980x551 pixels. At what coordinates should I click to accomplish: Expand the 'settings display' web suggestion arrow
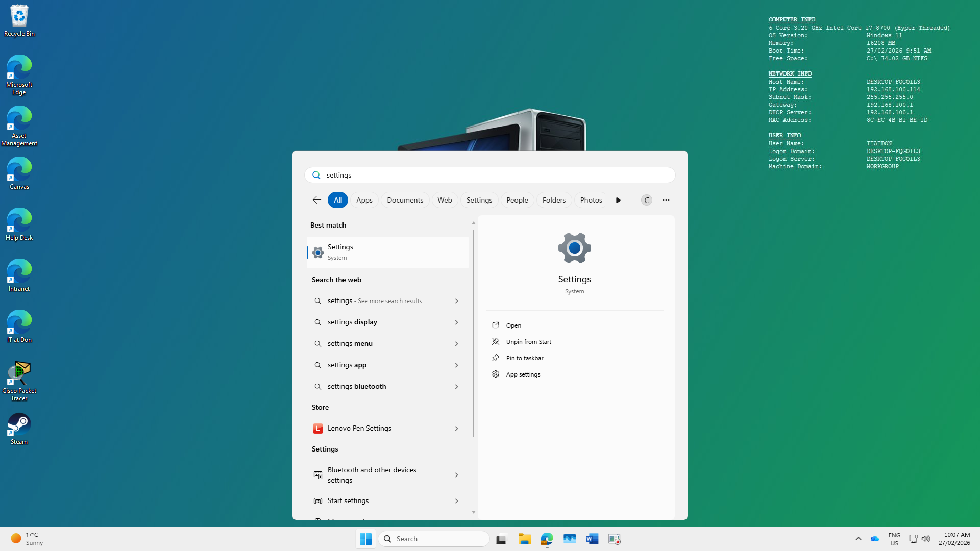tap(456, 322)
